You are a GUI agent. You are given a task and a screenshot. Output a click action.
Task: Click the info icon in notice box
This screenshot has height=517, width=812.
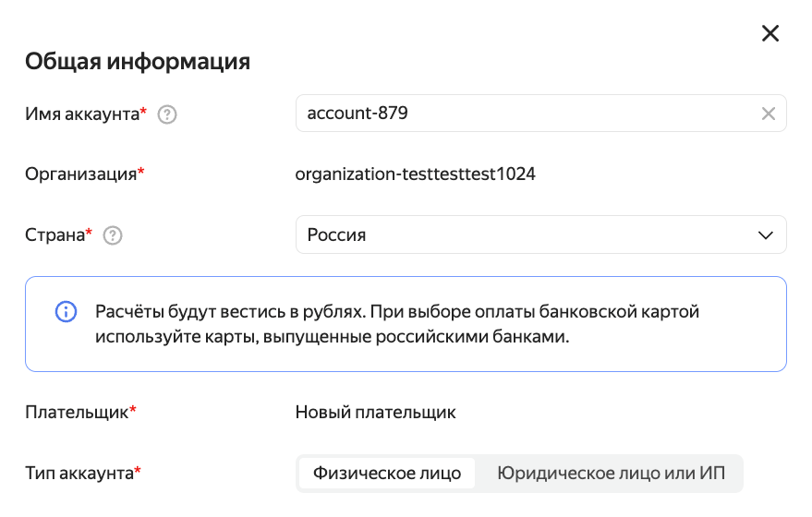pos(66,312)
